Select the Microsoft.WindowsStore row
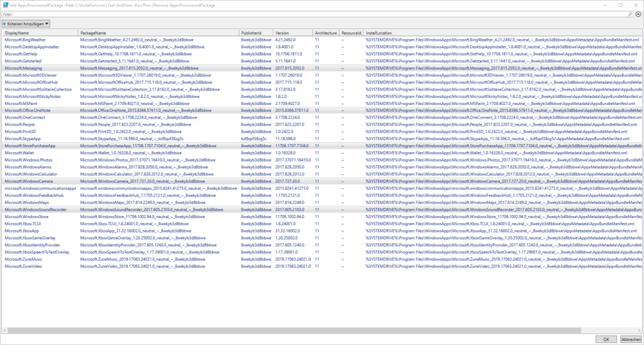The image size is (644, 345). point(322,217)
